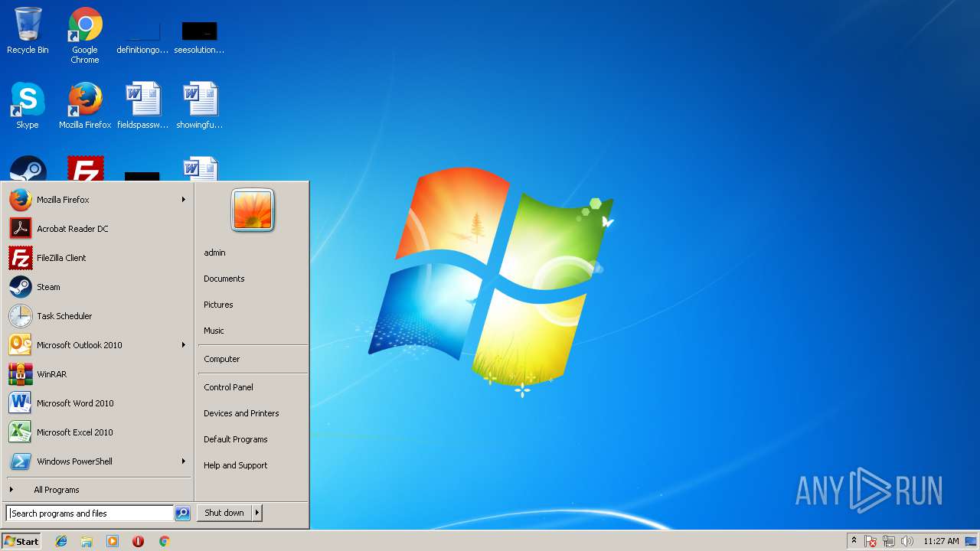Launch Acrobat Reader DC from Start menu
This screenshot has width=980, height=551.
click(98, 229)
